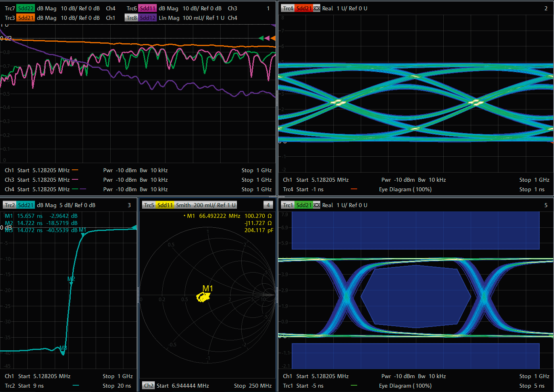Click Trc1 Stop 5 ns value
554x392 pixels.
tap(532, 386)
